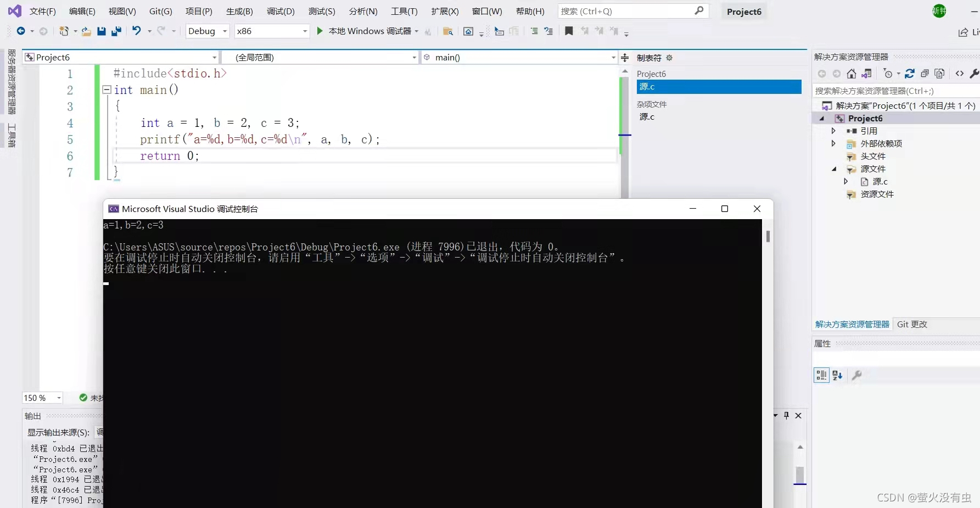Open the Visual Studio logo menu

click(x=14, y=10)
